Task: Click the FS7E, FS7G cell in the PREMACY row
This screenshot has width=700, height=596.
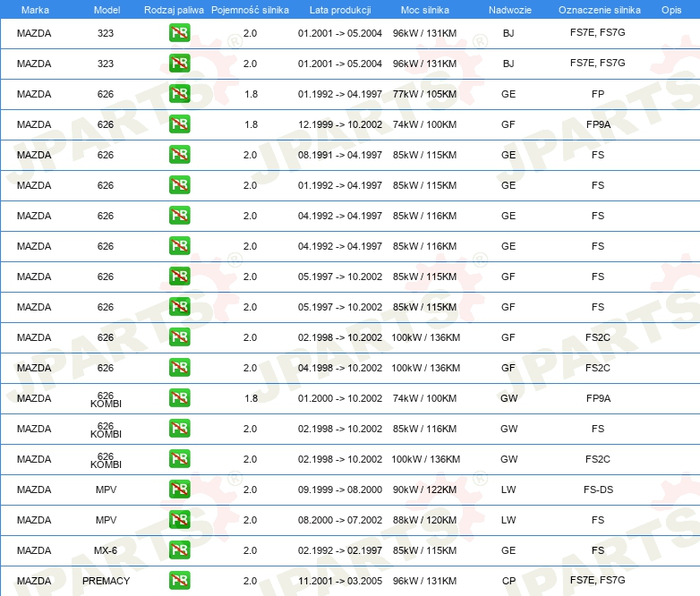Action: pyautogui.click(x=597, y=580)
